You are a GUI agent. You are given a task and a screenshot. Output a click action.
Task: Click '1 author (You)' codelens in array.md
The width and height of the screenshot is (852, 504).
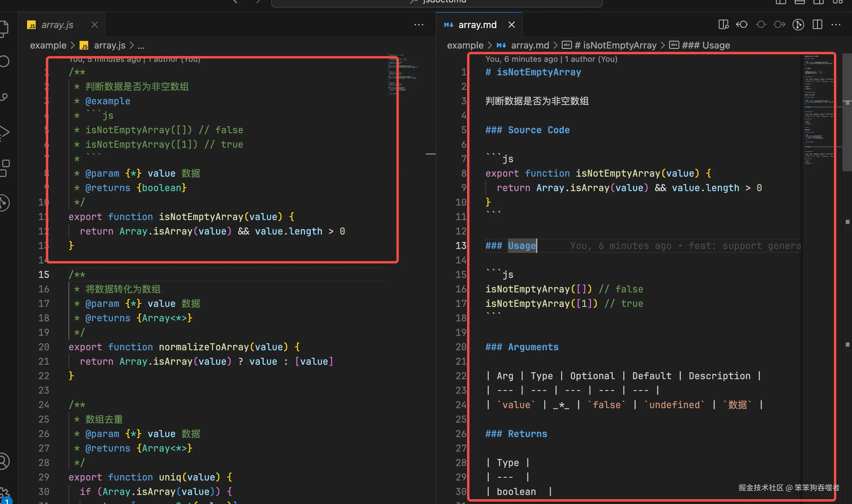[x=591, y=59]
